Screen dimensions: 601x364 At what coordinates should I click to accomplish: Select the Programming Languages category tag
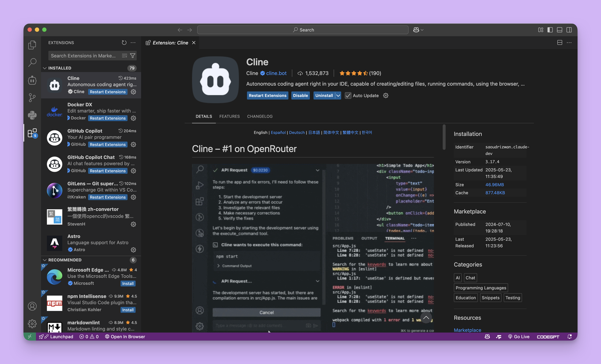[481, 288]
